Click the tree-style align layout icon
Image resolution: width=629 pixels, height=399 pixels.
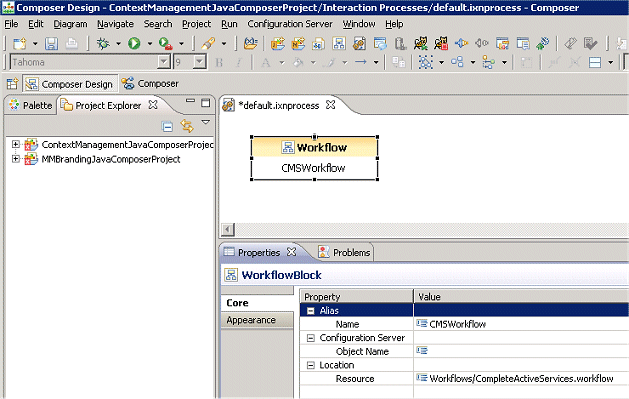[x=488, y=62]
